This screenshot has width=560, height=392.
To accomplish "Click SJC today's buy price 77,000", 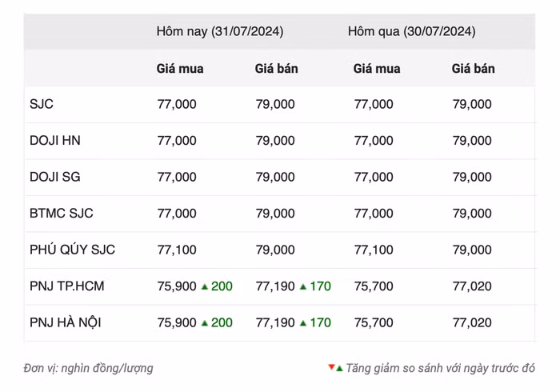I will click(177, 104).
